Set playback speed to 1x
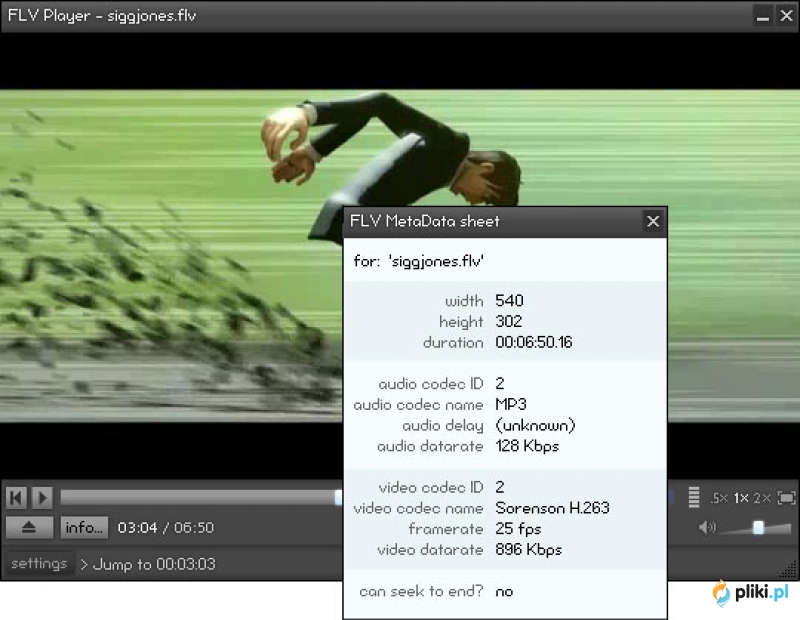The image size is (800, 620). point(741,498)
